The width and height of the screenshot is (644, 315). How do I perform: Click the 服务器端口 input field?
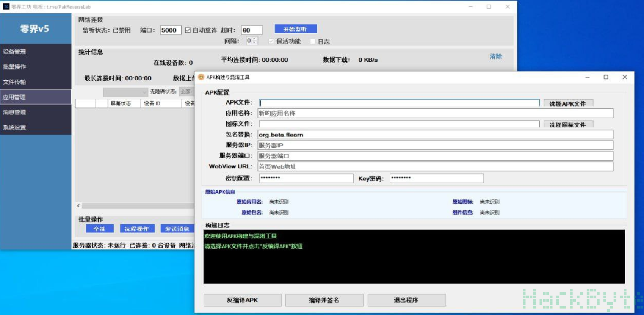point(435,156)
